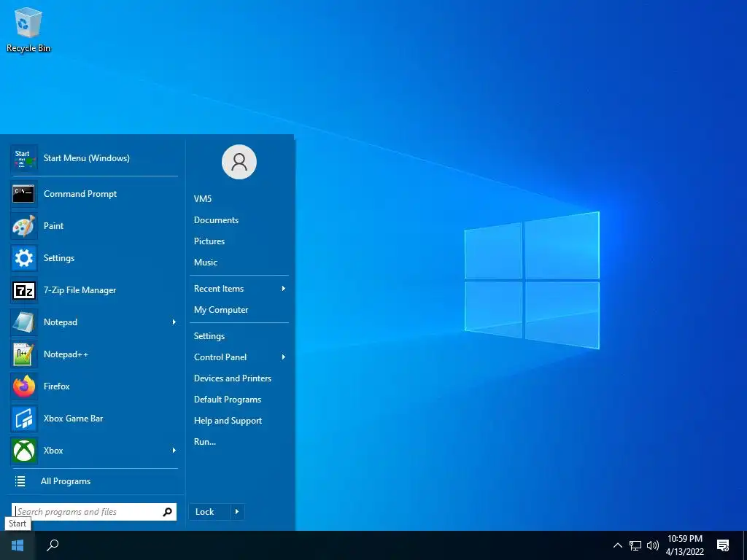Click the Command Prompt label text
747x560 pixels.
[x=80, y=194]
